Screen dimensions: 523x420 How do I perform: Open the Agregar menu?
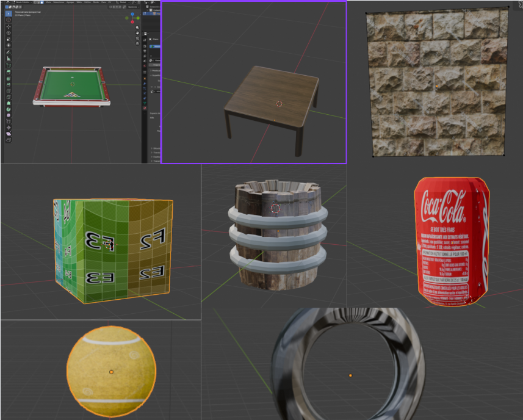(70, 2)
